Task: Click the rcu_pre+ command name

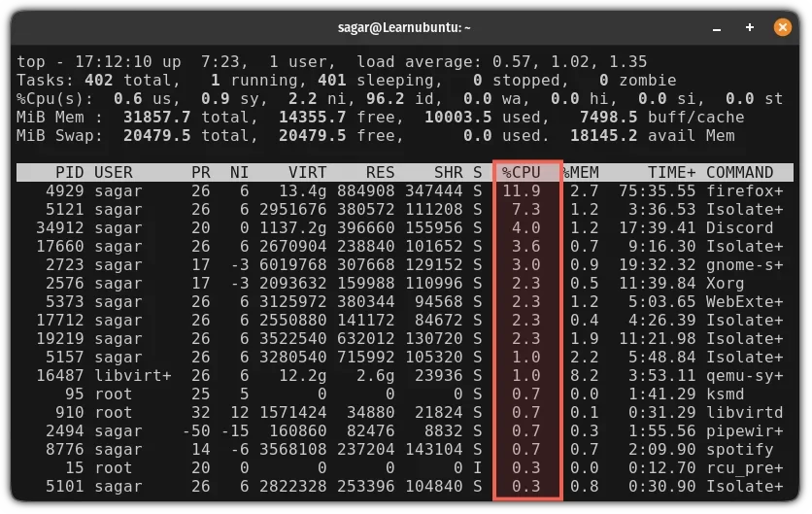Action: 745,468
